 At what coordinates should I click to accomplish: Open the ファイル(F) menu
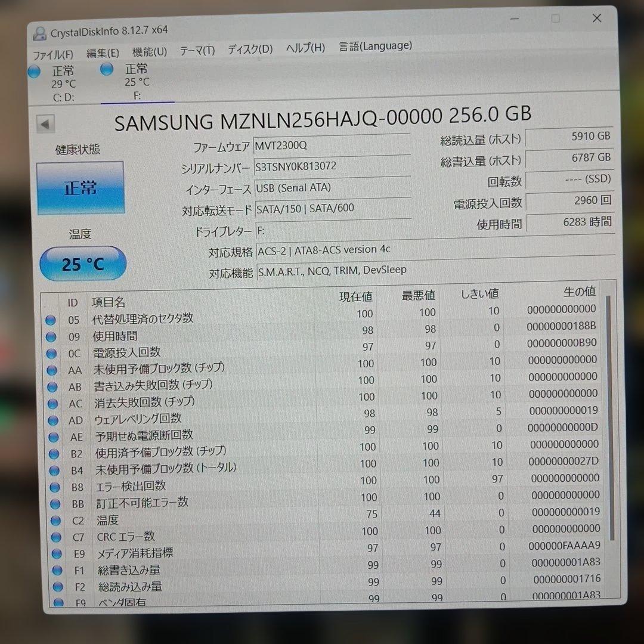pos(53,55)
